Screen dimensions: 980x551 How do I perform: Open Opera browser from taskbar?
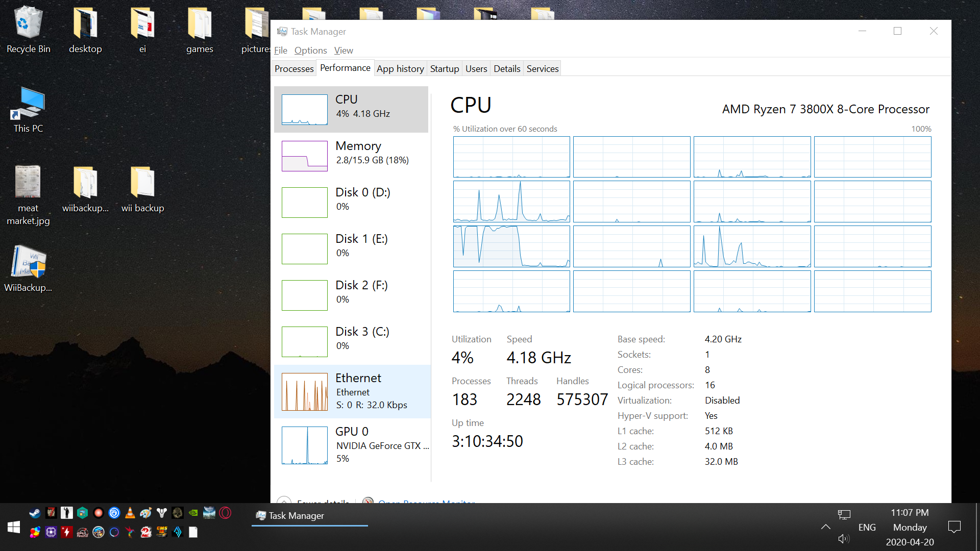tap(225, 513)
